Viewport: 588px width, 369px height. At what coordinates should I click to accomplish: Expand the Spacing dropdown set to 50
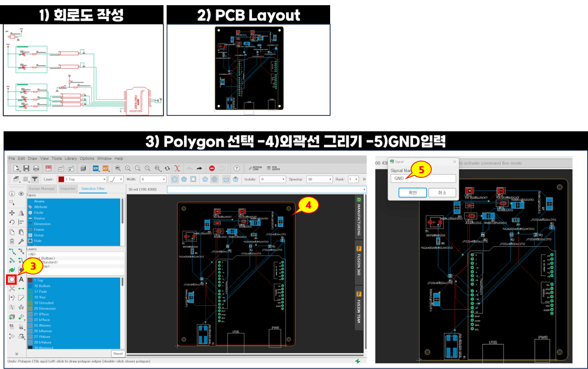(319, 179)
